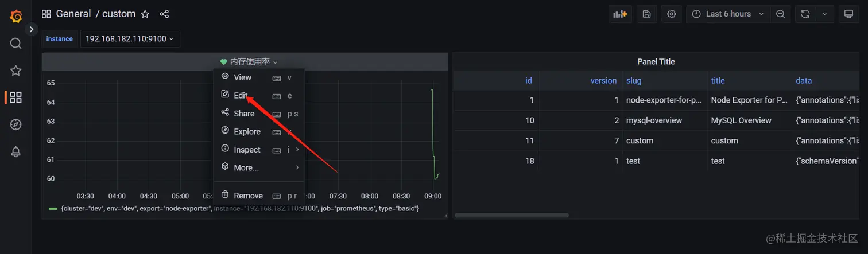Viewport: 868px width, 254px height.
Task: Click the {"schemaVersion" data cell
Action: 827,161
